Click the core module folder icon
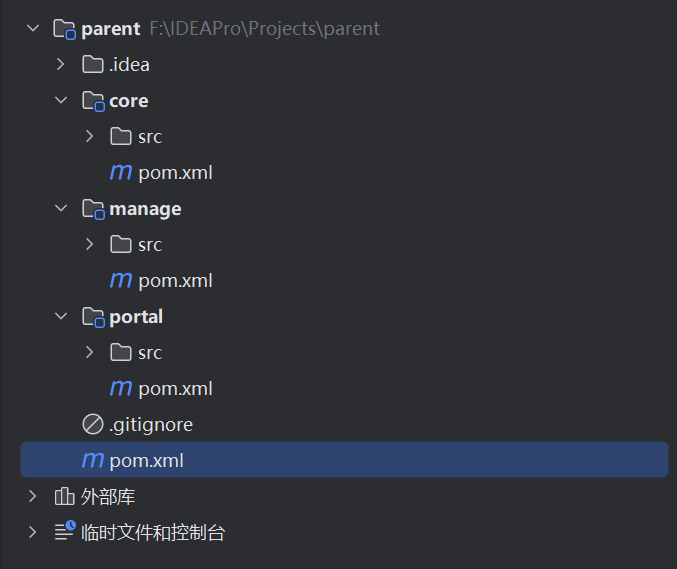677x569 pixels. (93, 101)
